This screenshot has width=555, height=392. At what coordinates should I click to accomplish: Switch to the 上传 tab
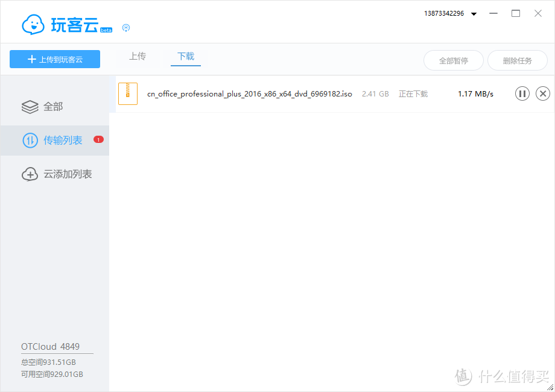[x=138, y=56]
